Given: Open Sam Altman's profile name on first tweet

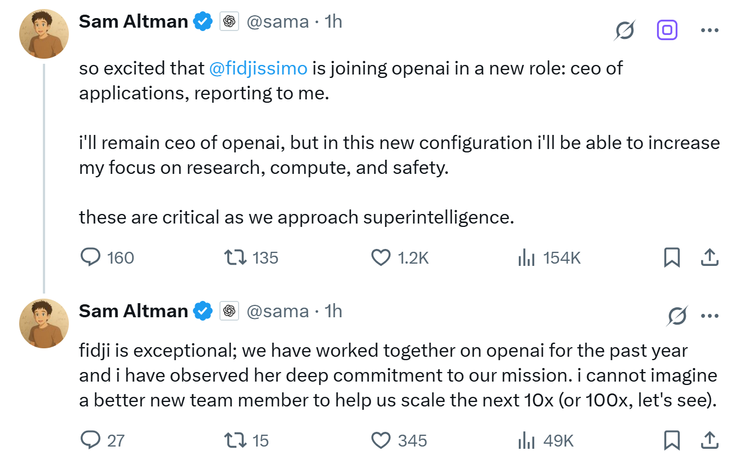Looking at the screenshot, I should pyautogui.click(x=132, y=21).
